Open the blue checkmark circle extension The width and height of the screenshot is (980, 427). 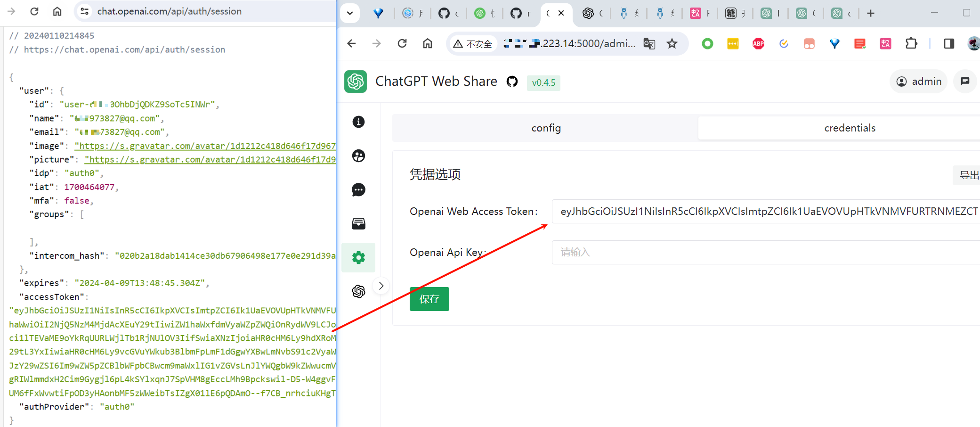coord(784,44)
